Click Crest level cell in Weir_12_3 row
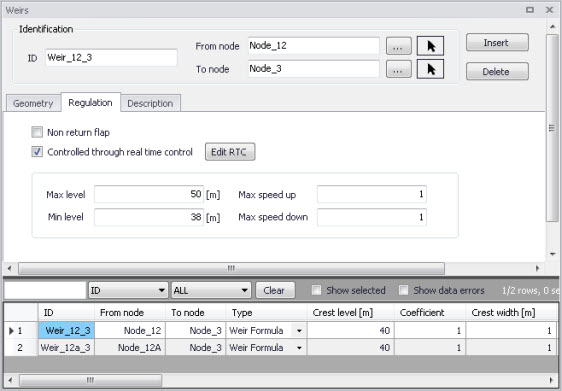Image resolution: width=562 pixels, height=391 pixels. (x=351, y=330)
